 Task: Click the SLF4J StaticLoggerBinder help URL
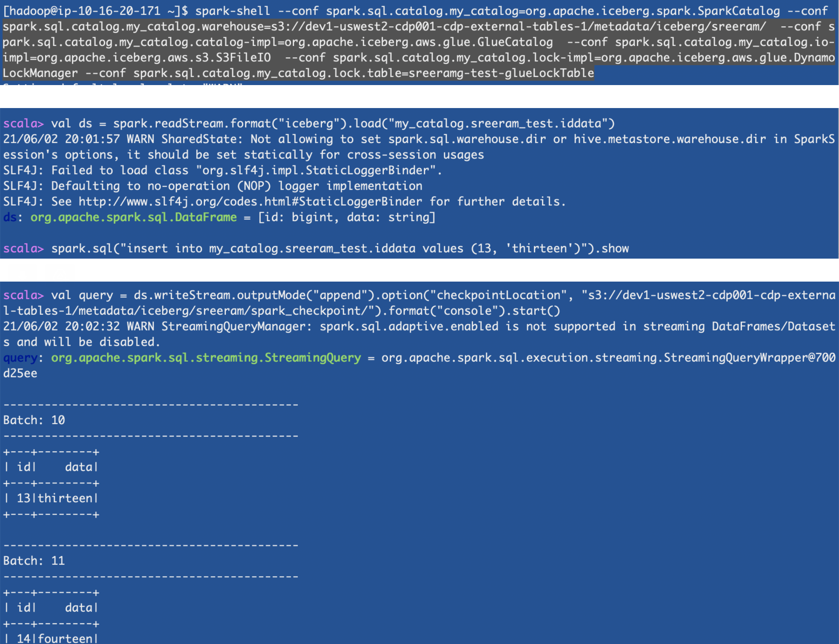(x=250, y=202)
